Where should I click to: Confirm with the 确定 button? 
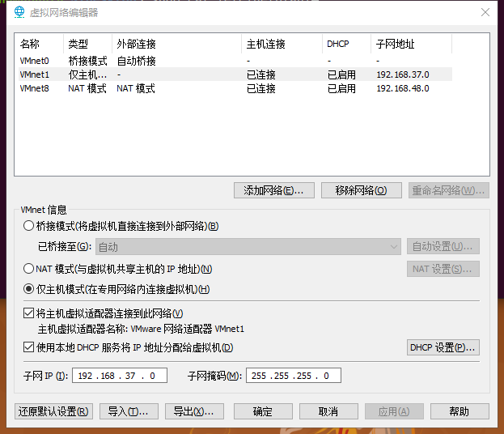click(263, 411)
